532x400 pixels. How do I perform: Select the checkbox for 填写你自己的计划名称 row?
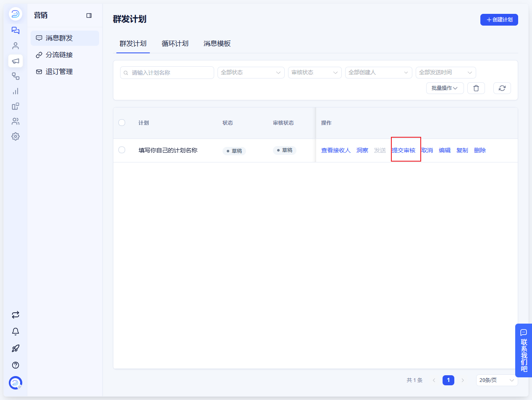(122, 150)
